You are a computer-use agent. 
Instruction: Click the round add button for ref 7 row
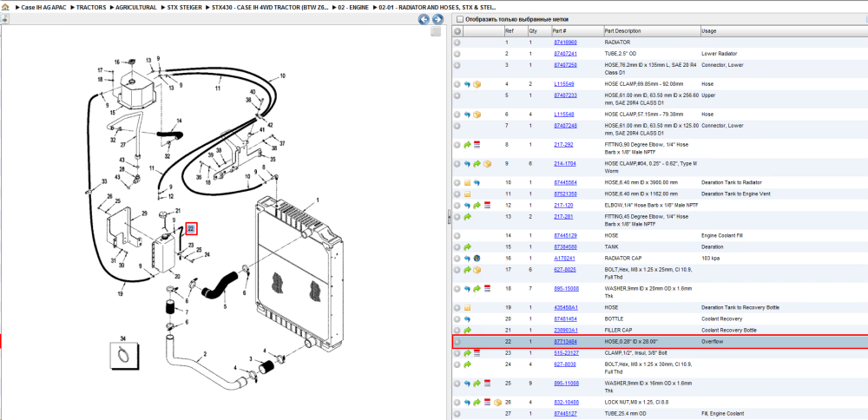click(457, 126)
